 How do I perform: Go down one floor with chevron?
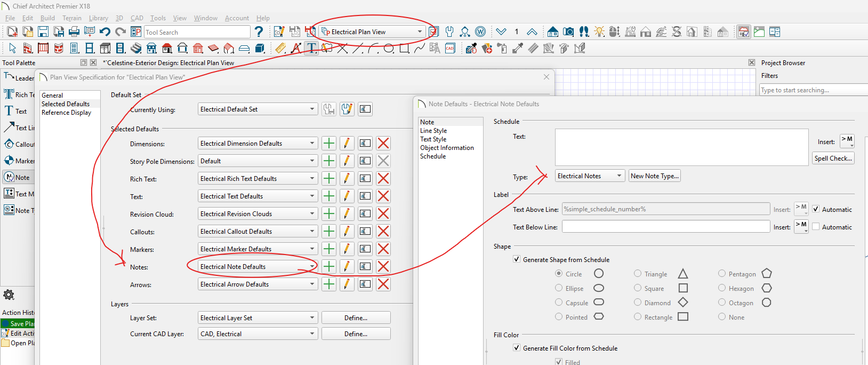pos(501,32)
